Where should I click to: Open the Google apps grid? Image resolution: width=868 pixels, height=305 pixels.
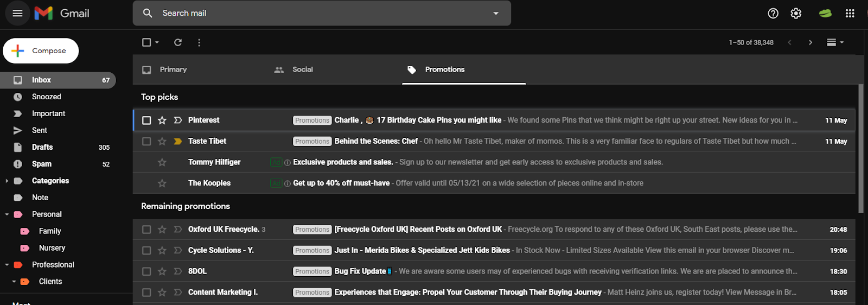coord(850,14)
